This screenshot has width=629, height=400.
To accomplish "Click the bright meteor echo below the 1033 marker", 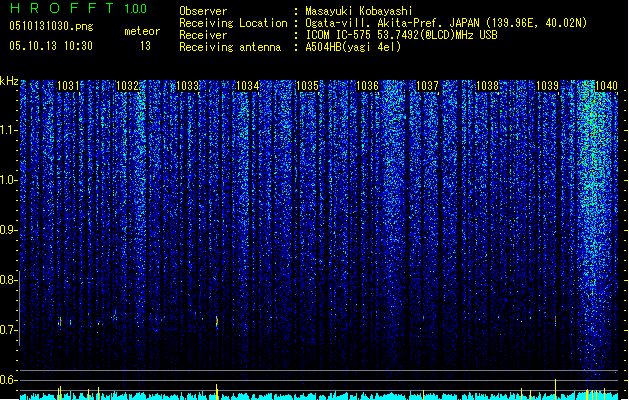I will coord(217,321).
